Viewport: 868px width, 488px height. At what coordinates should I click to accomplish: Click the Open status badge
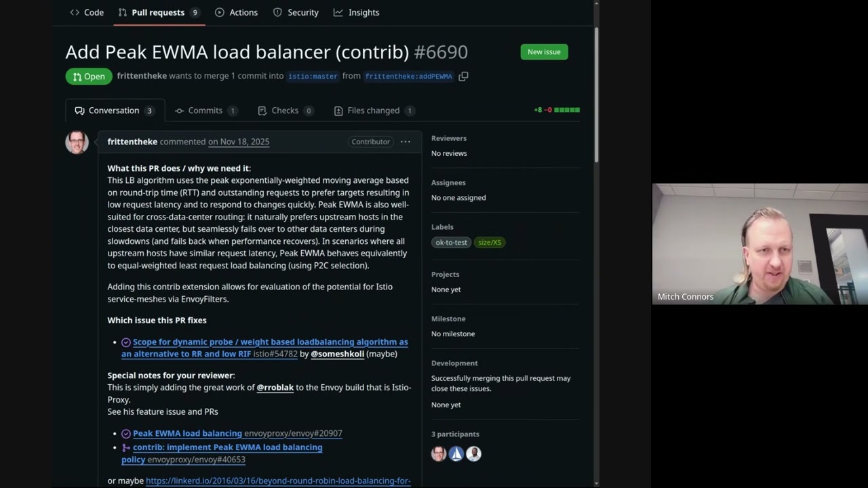coord(89,77)
